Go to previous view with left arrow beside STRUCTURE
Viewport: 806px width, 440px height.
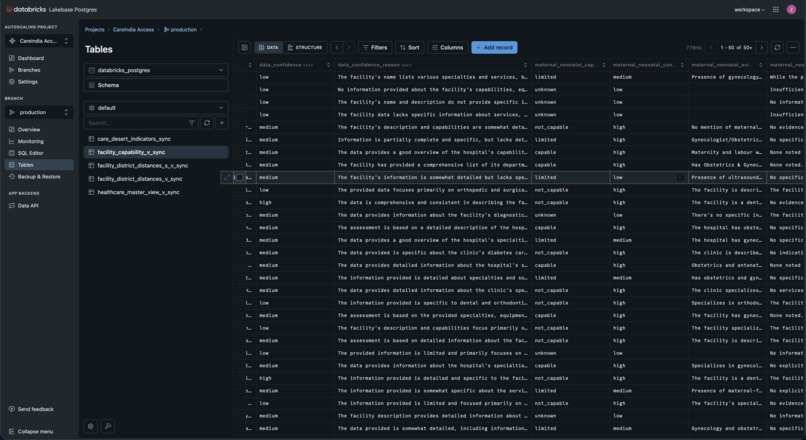337,47
